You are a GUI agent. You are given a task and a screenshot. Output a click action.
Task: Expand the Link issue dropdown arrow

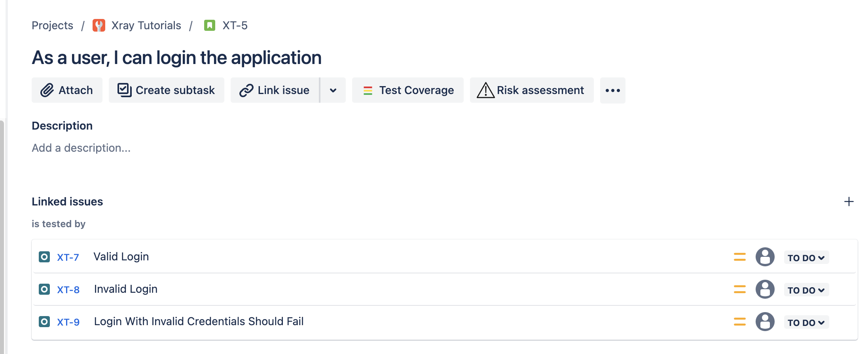click(333, 90)
